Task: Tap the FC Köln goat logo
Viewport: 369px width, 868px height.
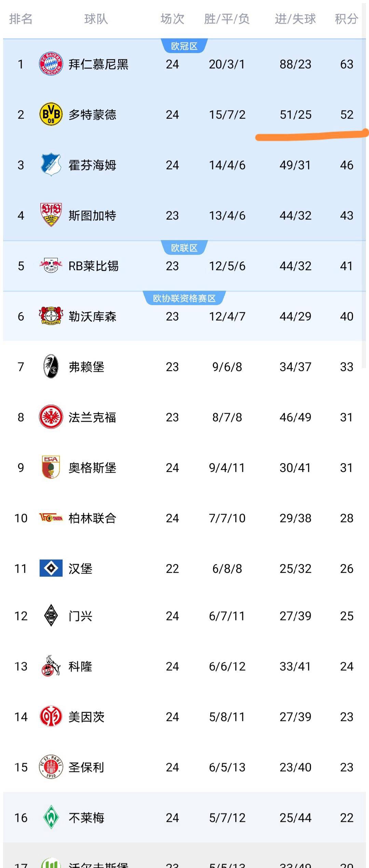Action: tap(51, 666)
